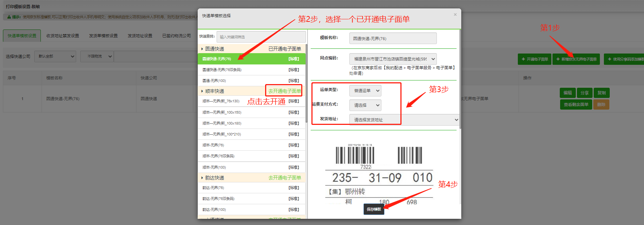644x225 pixels.
Task: Click the plus icon on 新增京东无界电子面单
Action: click(558, 59)
